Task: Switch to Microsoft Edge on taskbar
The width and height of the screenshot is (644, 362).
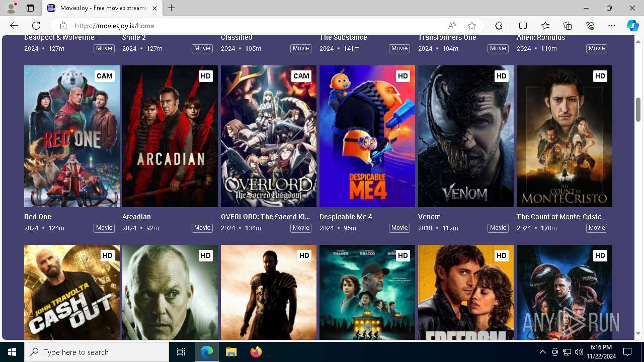Action: [x=207, y=352]
